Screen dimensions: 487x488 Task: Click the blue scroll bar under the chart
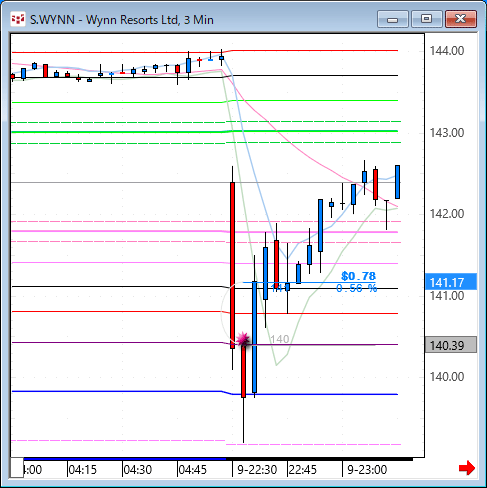tap(125, 459)
